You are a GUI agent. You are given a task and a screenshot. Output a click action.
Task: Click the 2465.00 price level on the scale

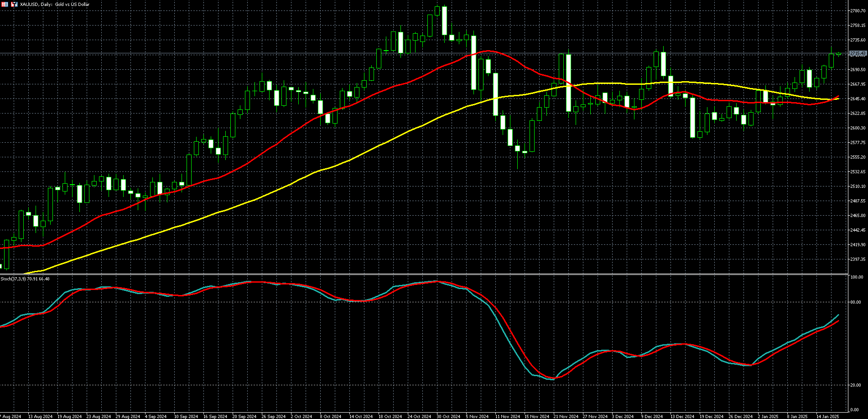coord(858,215)
